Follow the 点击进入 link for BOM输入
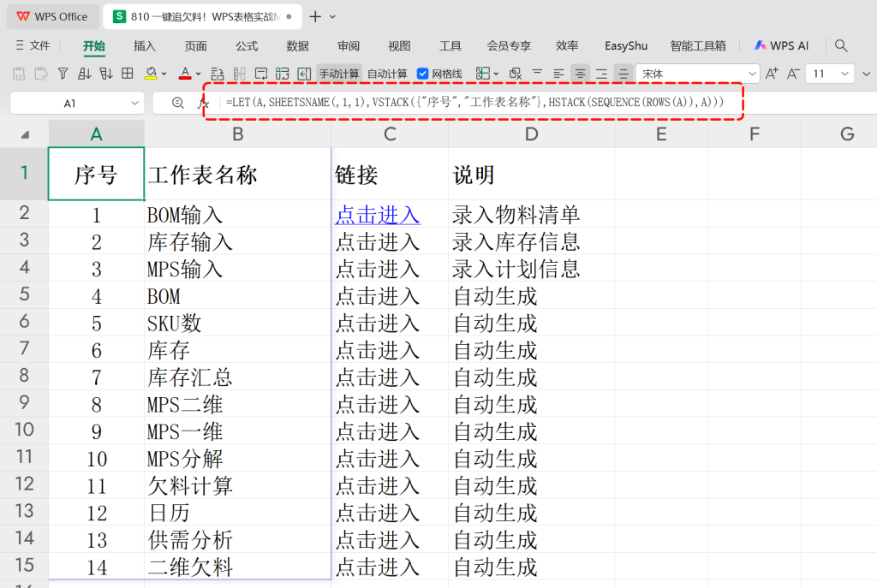877x588 pixels. [378, 215]
